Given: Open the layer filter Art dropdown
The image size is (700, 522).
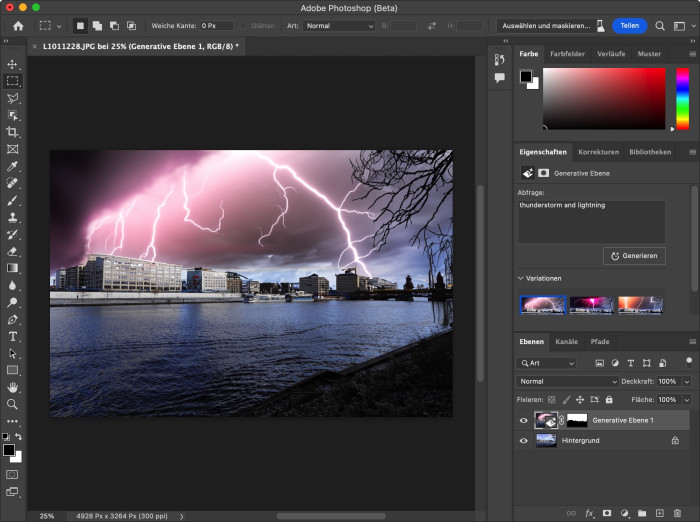Looking at the screenshot, I should 546,363.
